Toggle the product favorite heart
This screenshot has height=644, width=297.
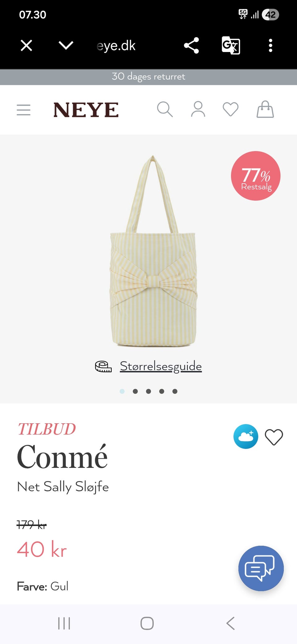click(274, 437)
